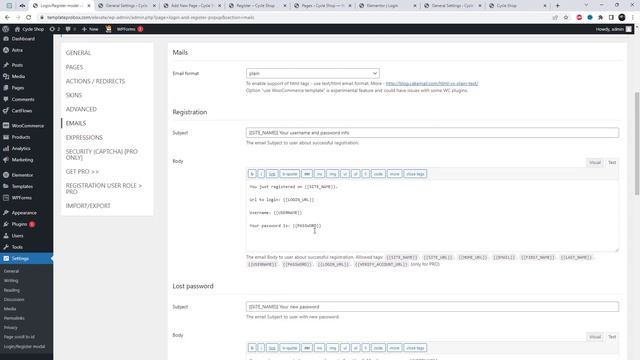This screenshot has width=640, height=360.
Task: Click bold (b) button in Registration editor
Action: (252, 174)
